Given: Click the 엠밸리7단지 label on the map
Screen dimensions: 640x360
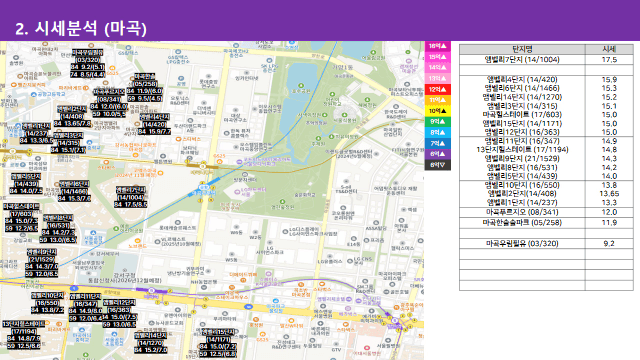Looking at the screenshot, I should pyautogui.click(x=131, y=190).
